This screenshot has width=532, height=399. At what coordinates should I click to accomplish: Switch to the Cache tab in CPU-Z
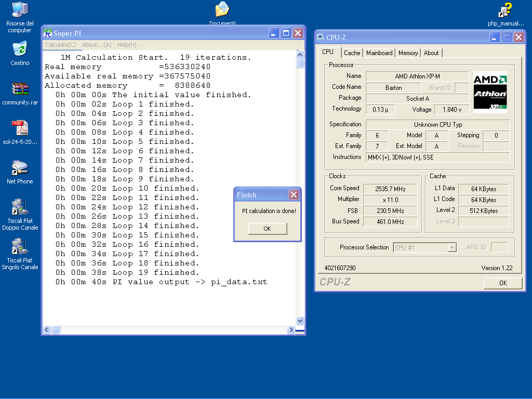(352, 53)
